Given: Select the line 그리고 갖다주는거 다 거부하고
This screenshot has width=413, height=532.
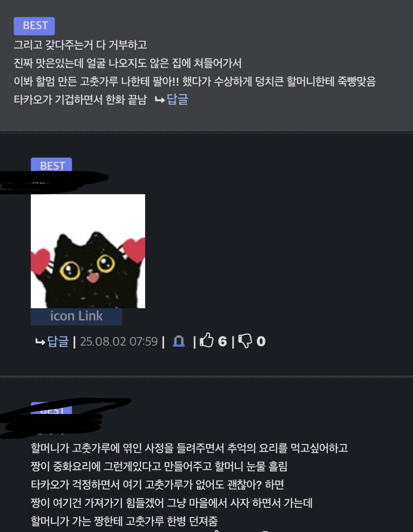Looking at the screenshot, I should [80, 45].
